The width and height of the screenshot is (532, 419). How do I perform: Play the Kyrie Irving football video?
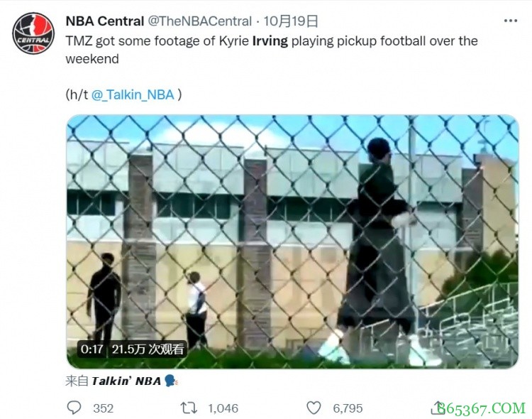(292, 241)
